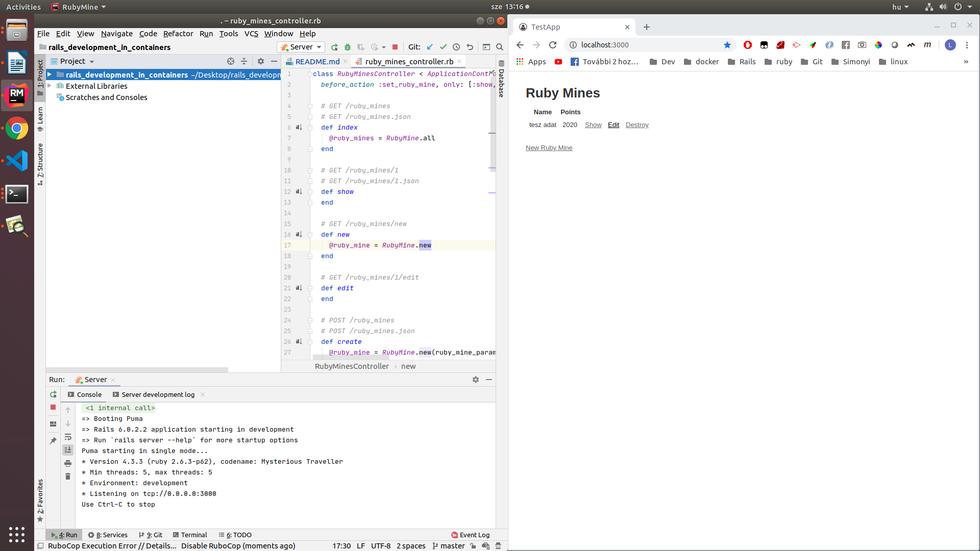Image resolution: width=980 pixels, height=551 pixels.
Task: Stop the server via the main toolbar's red square
Action: click(x=395, y=47)
